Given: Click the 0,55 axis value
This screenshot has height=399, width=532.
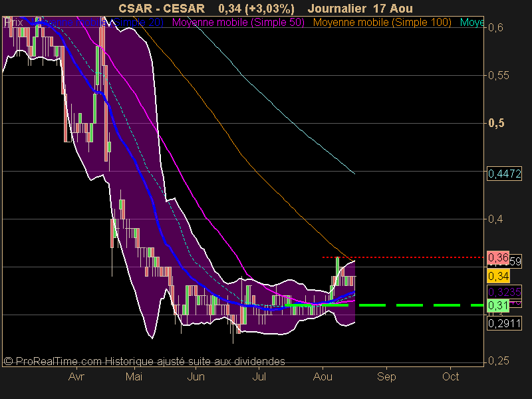Looking at the screenshot, I should click(498, 75).
